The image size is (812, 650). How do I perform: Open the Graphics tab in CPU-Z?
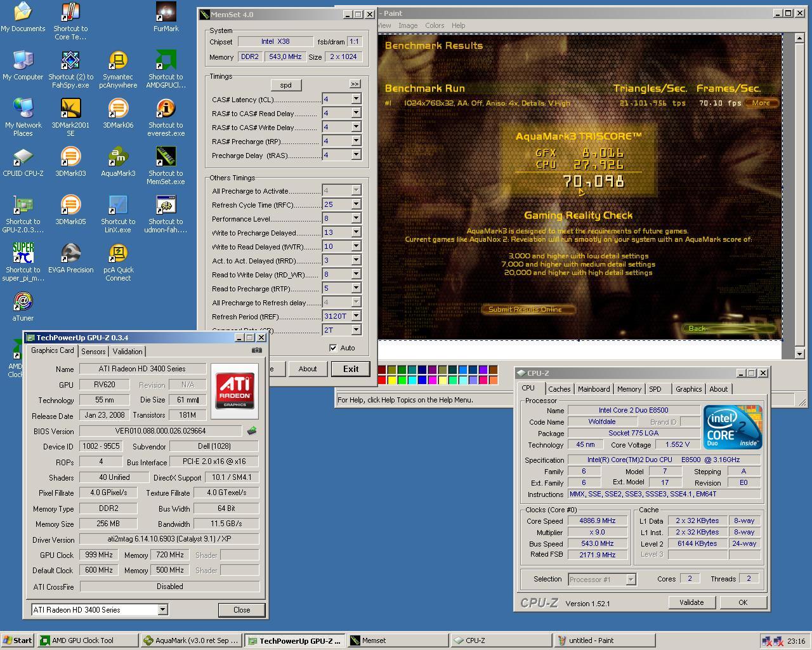tap(688, 389)
